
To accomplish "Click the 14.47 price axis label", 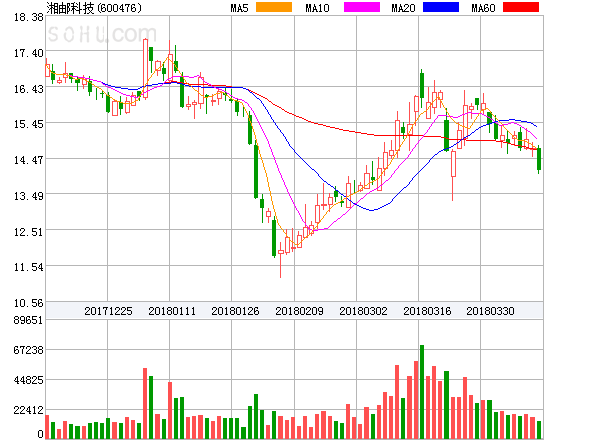I will point(29,160).
